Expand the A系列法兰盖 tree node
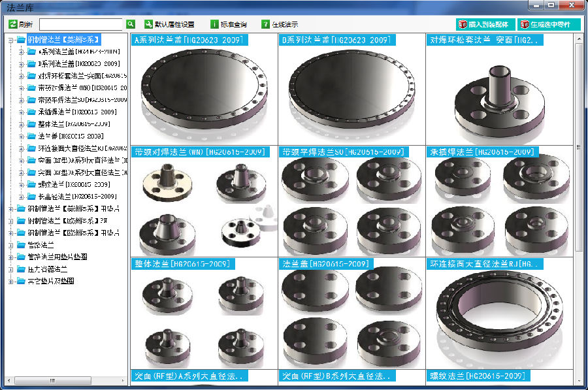Screen dimensions: 588x390 (21, 52)
